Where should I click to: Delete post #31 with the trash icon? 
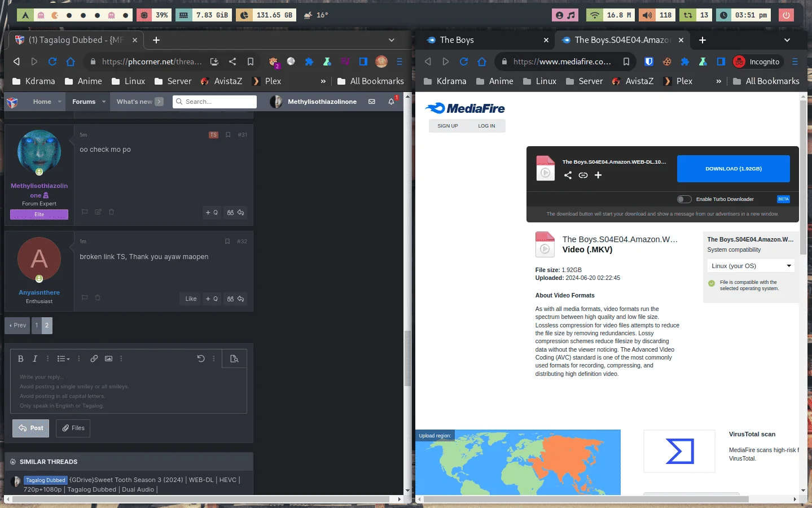[112, 212]
